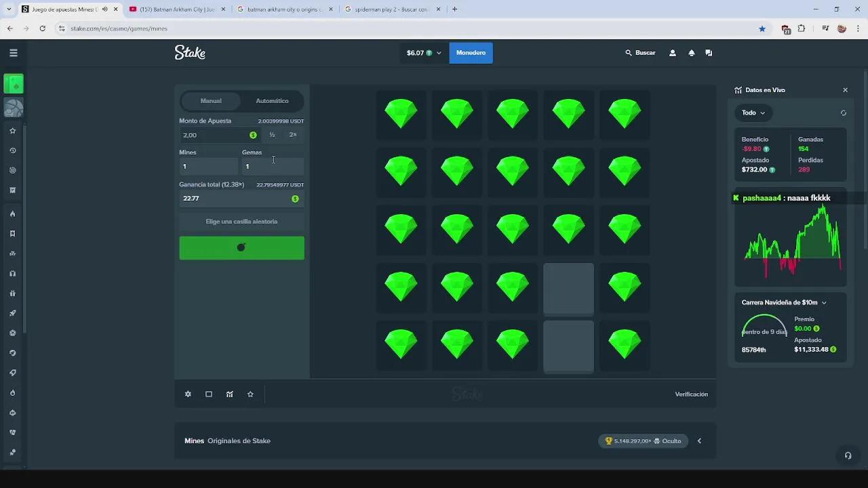The height and width of the screenshot is (488, 868).
Task: Click the green cash-out button
Action: tap(241, 248)
